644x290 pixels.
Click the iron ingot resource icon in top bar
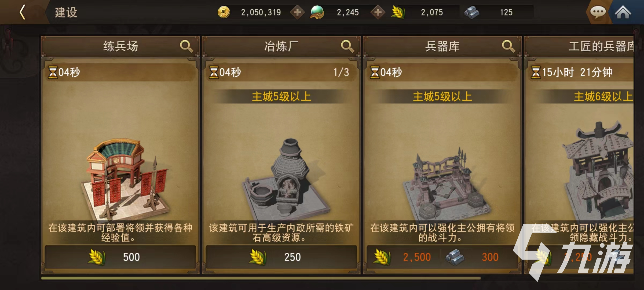click(x=471, y=12)
